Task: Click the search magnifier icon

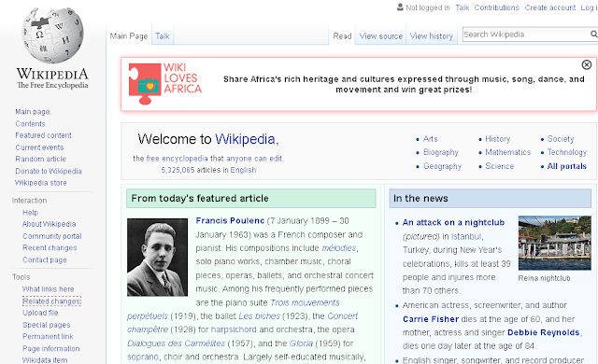Action: (594, 35)
